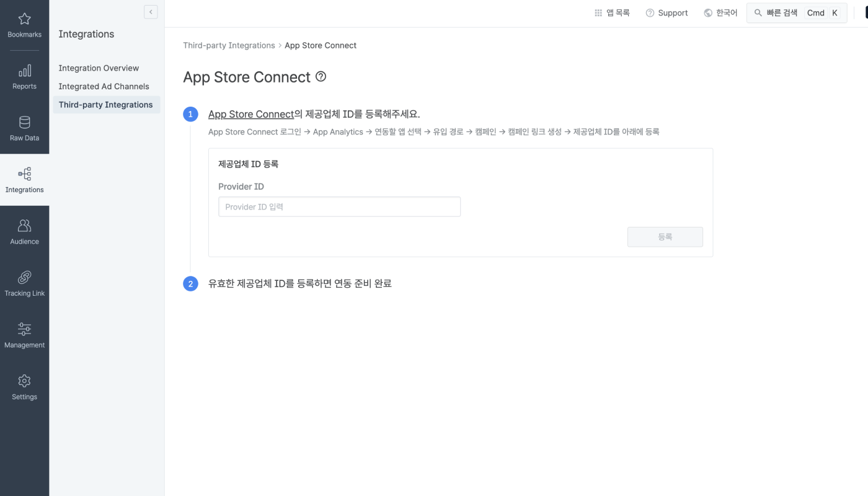Open the Audience people icon
Screen dimensions: 868x496
tap(24, 226)
